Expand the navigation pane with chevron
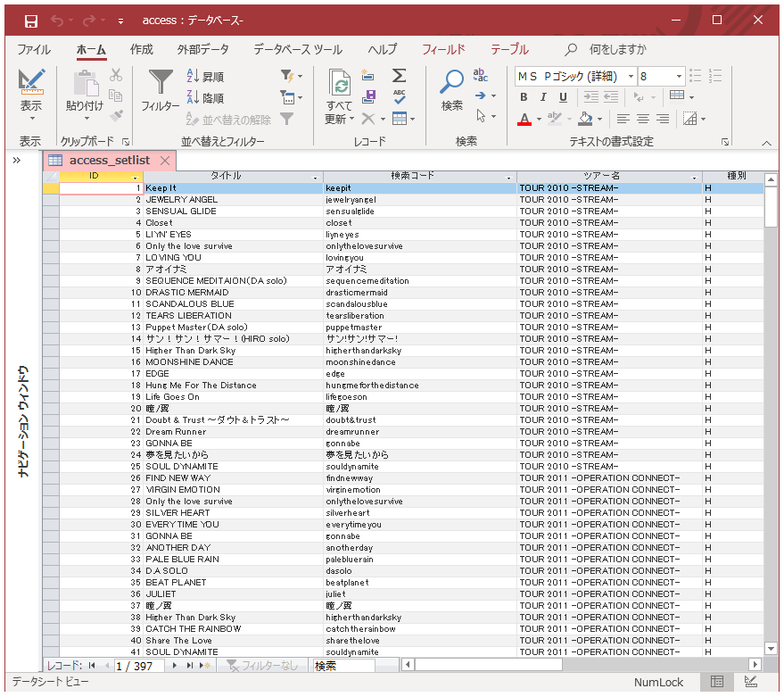The image size is (784, 697). [x=16, y=160]
